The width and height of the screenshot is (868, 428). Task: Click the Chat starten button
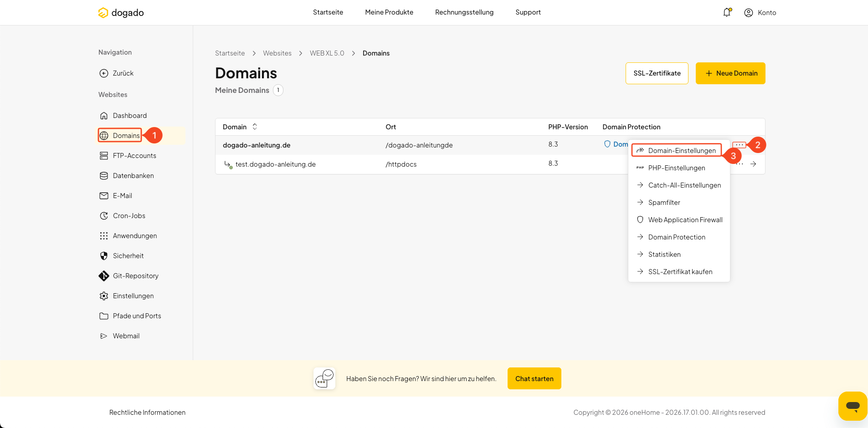pos(534,378)
